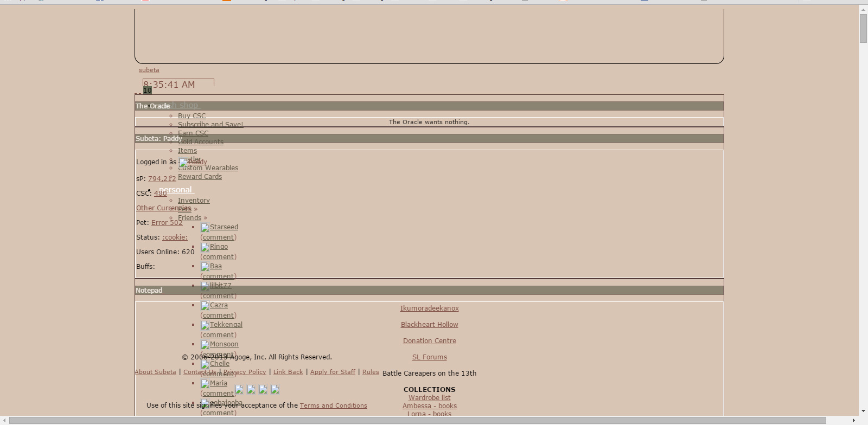Open Inventory from the personal menu
The width and height of the screenshot is (868, 425).
194,201
